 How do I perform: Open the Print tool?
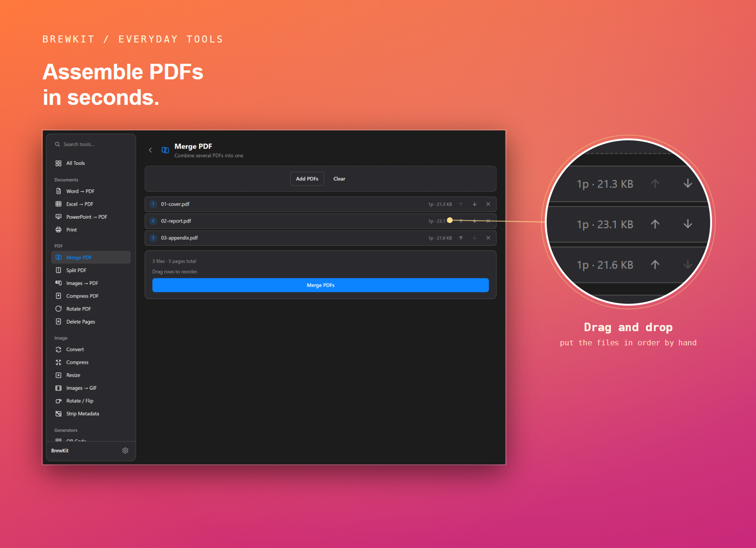click(x=91, y=230)
